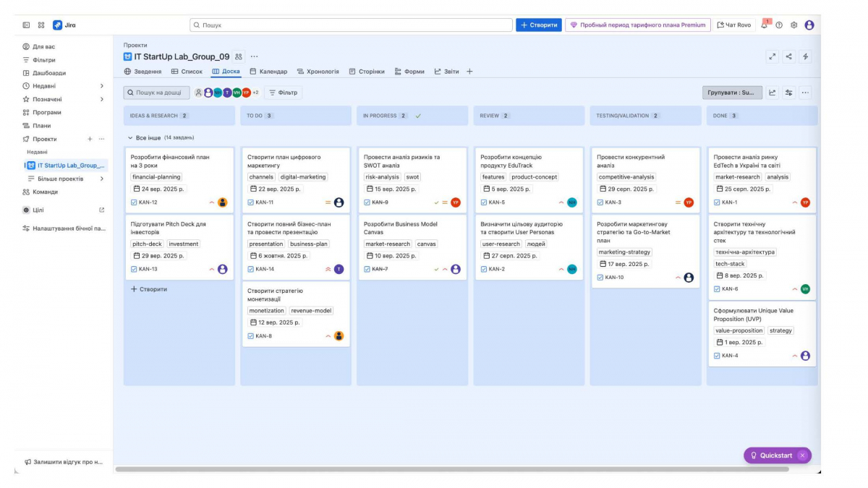Image resolution: width=868 pixels, height=488 pixels.
Task: Enter full screen with the expand arrows icon
Action: point(773,56)
